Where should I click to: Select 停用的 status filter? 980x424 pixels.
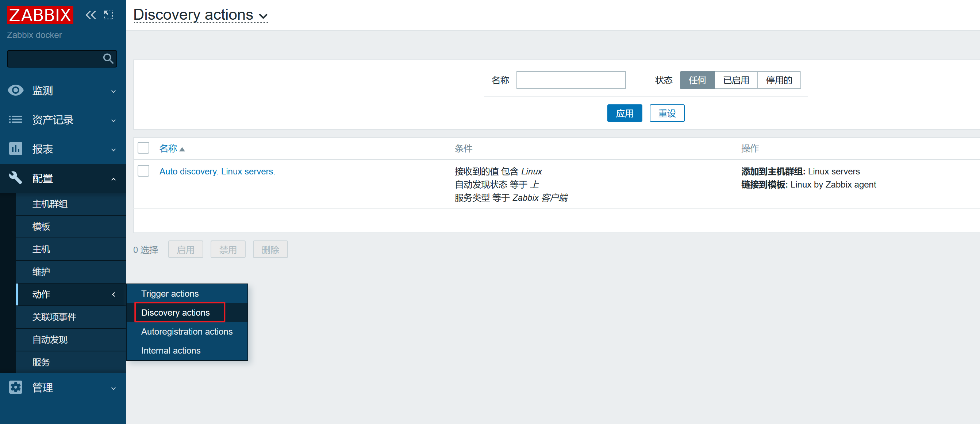[x=779, y=80]
